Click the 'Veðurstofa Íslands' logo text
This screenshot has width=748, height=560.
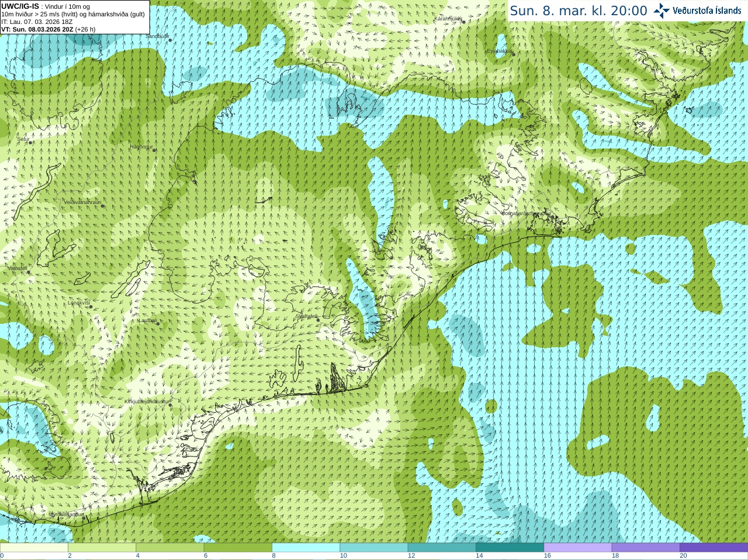click(x=707, y=11)
